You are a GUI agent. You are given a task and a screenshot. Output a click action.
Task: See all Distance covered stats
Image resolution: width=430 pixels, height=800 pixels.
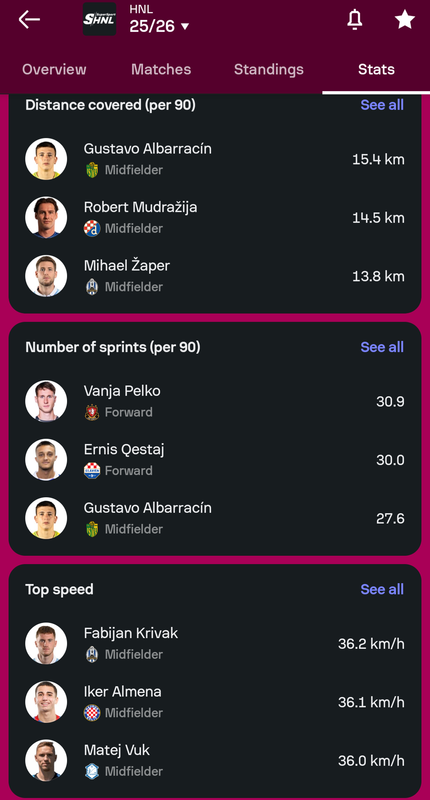(382, 105)
